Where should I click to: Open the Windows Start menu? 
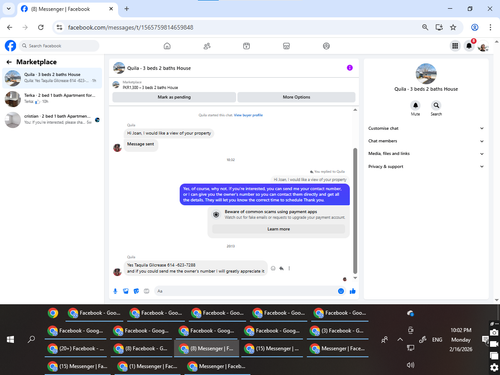(x=10, y=339)
